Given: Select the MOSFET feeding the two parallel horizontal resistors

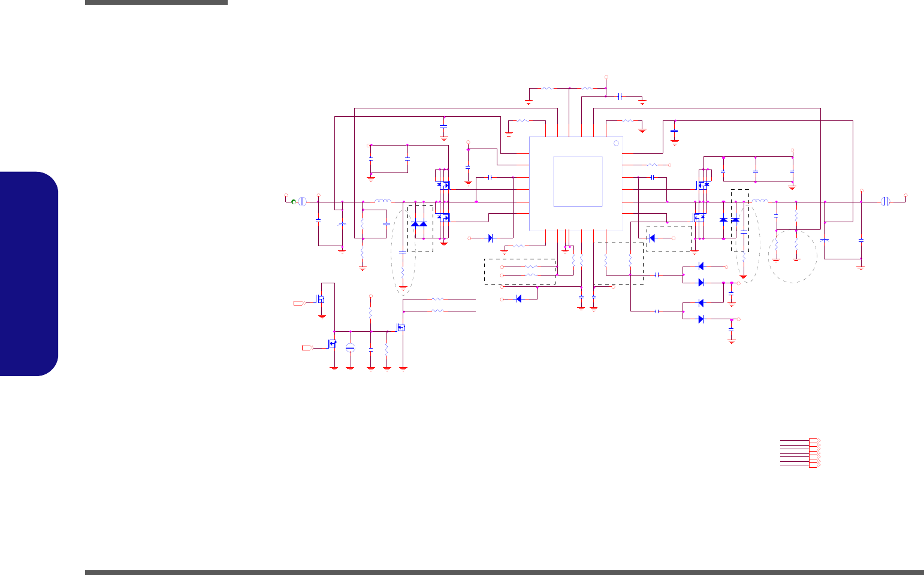Looking at the screenshot, I should coord(401,328).
